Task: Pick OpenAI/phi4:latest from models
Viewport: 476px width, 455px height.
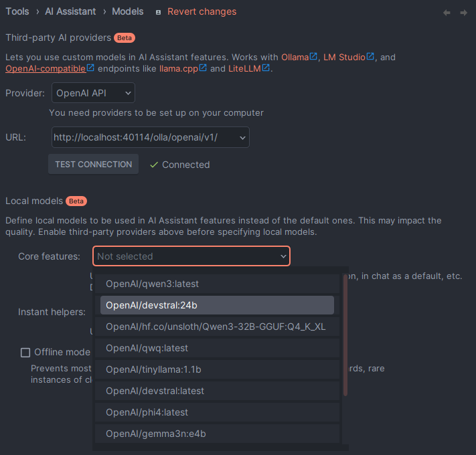Action: point(218,413)
